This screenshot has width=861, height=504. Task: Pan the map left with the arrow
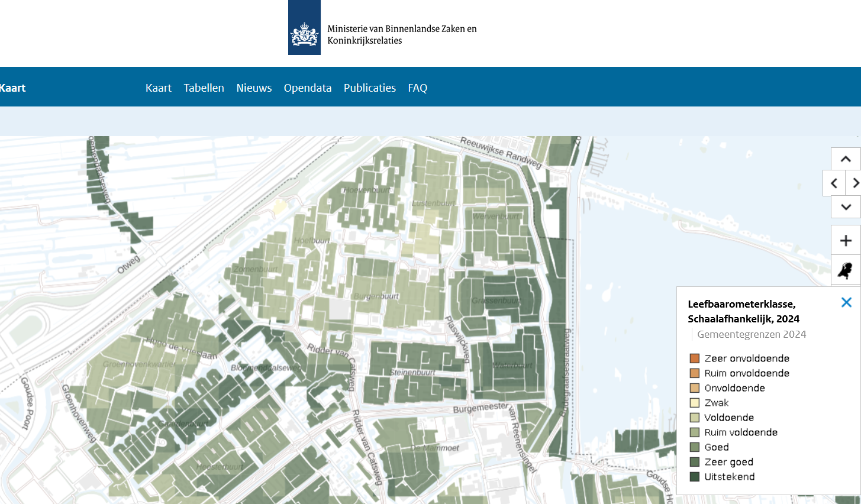[834, 183]
